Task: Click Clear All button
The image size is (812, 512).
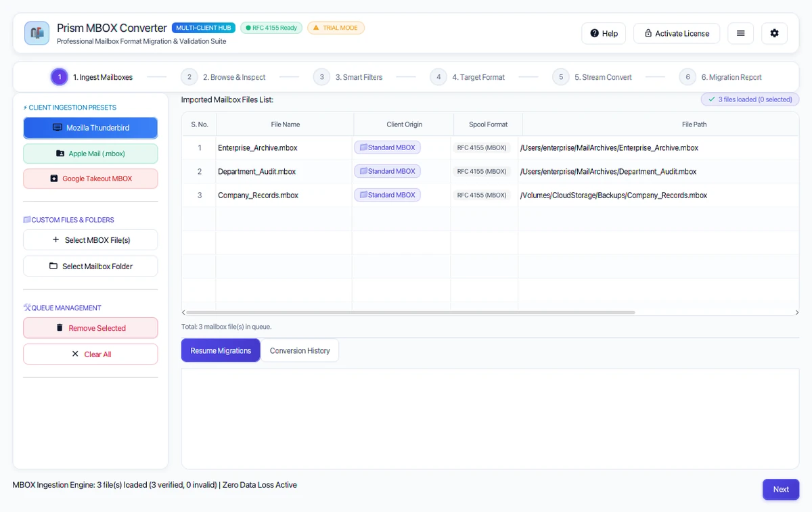Action: 91,354
